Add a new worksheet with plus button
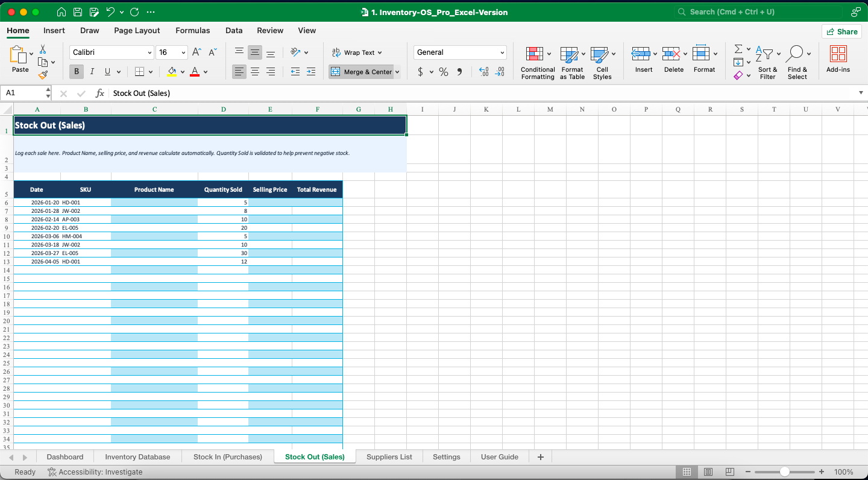Screen dimensions: 868x480 540,456
